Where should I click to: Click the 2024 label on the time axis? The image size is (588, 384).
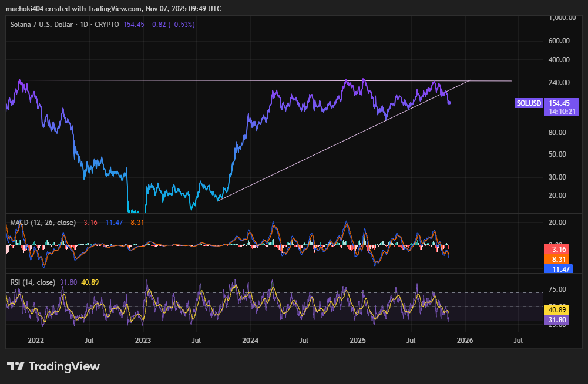250,340
